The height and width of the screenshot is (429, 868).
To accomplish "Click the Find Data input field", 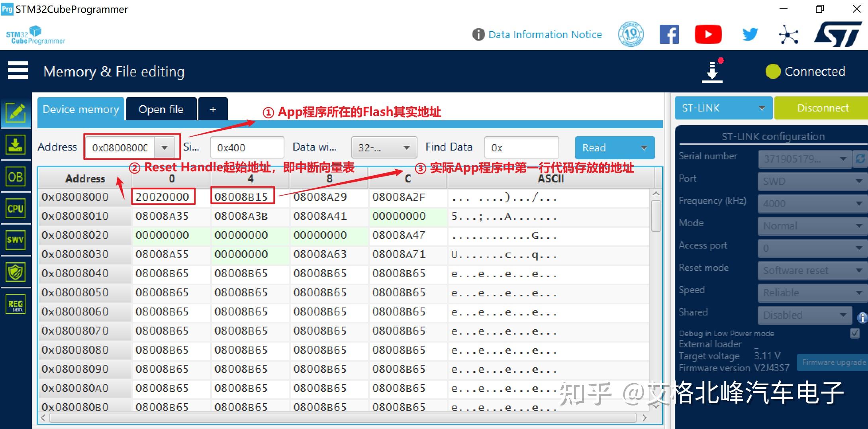I will click(521, 147).
